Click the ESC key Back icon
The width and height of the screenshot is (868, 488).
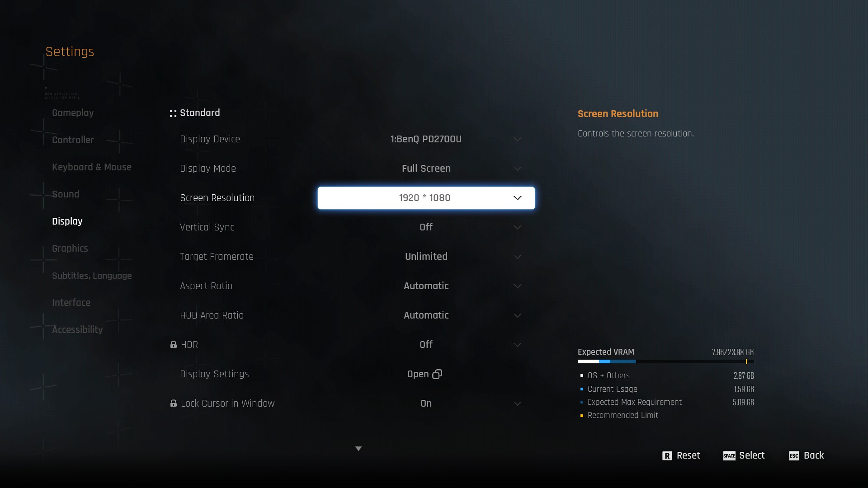(x=794, y=456)
